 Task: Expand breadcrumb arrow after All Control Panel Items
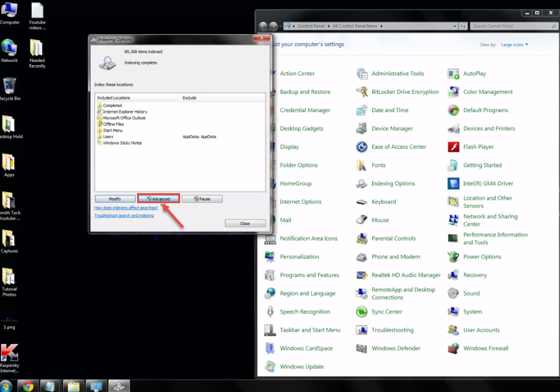[x=382, y=26]
